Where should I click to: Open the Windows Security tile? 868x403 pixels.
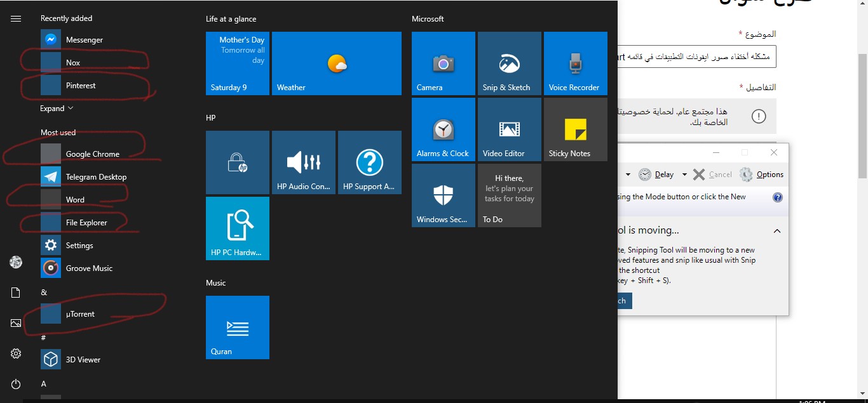click(x=444, y=195)
